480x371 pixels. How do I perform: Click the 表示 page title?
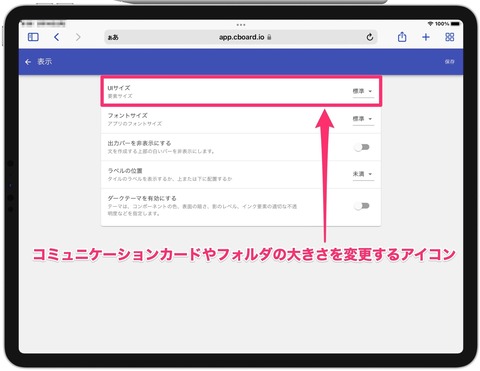(x=45, y=62)
